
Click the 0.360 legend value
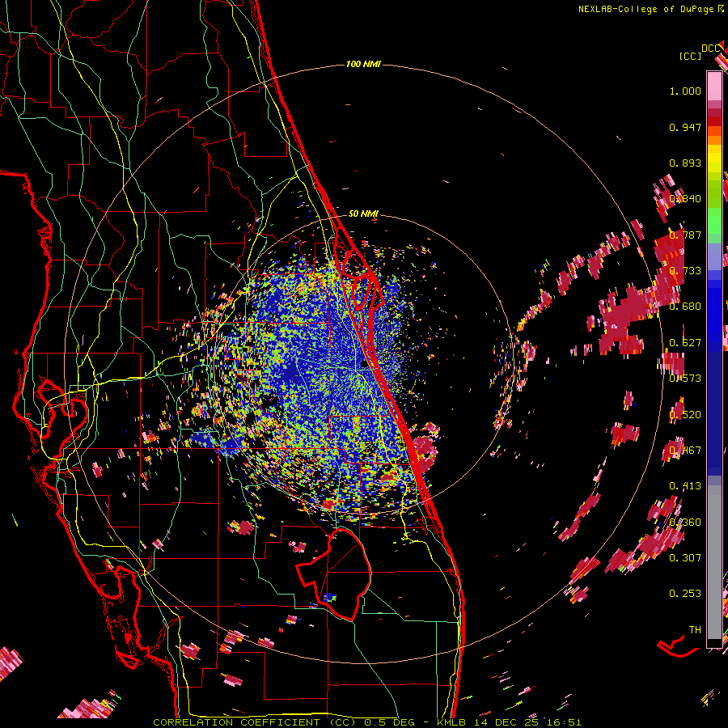(685, 523)
